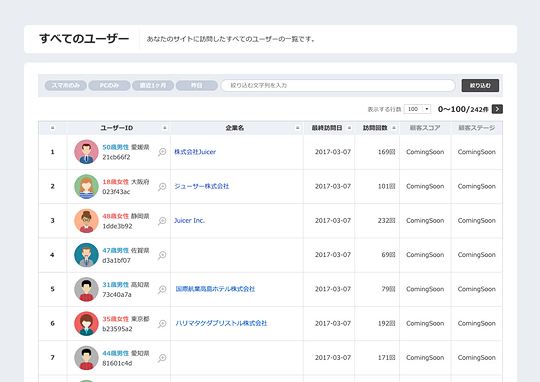Open the 株式会社Juicer company link
540x382 pixels.
(x=195, y=152)
